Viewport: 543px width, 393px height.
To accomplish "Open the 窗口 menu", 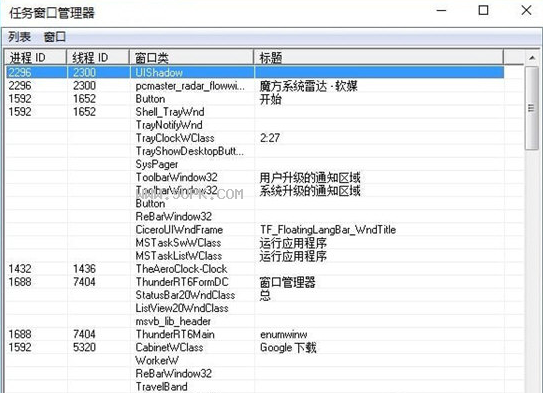I will pos(55,36).
